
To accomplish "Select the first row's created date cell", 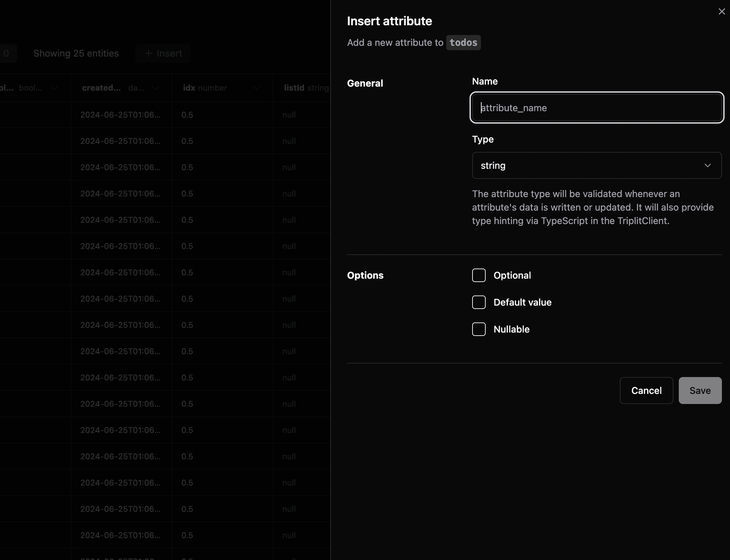I will (121, 115).
